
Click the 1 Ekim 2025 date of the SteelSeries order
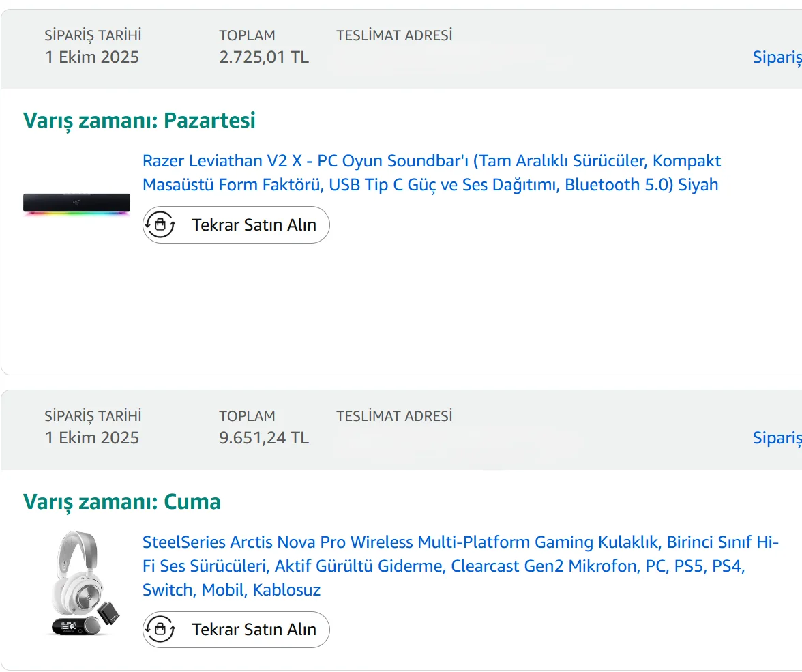click(x=92, y=438)
